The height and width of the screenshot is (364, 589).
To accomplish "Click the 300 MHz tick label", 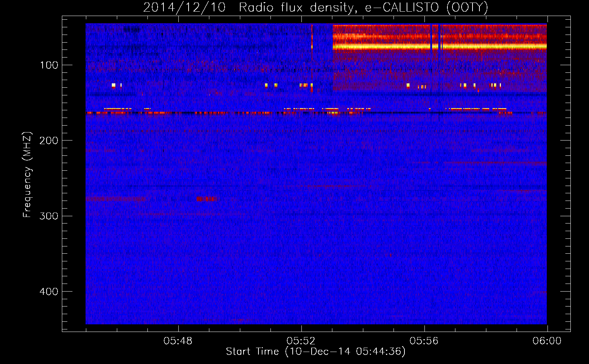I will (x=49, y=216).
